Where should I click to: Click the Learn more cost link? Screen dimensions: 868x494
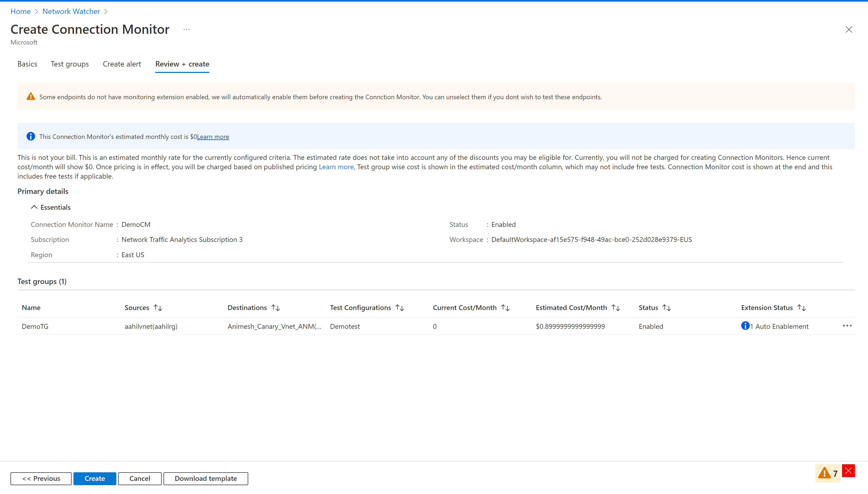(x=213, y=136)
